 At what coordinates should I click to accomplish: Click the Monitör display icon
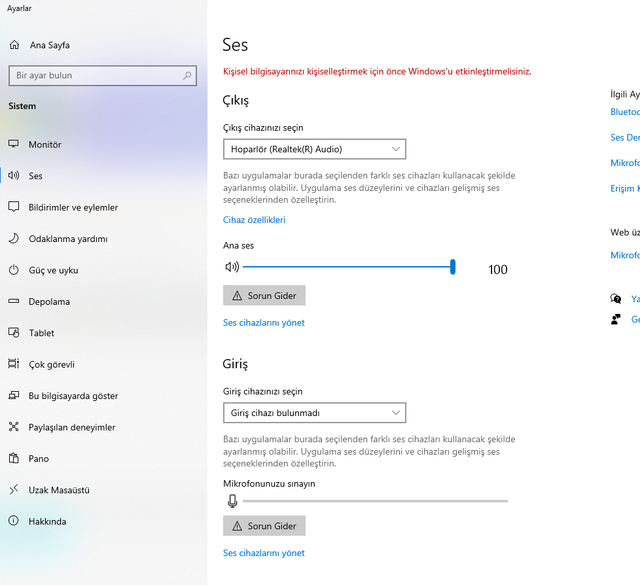click(14, 144)
